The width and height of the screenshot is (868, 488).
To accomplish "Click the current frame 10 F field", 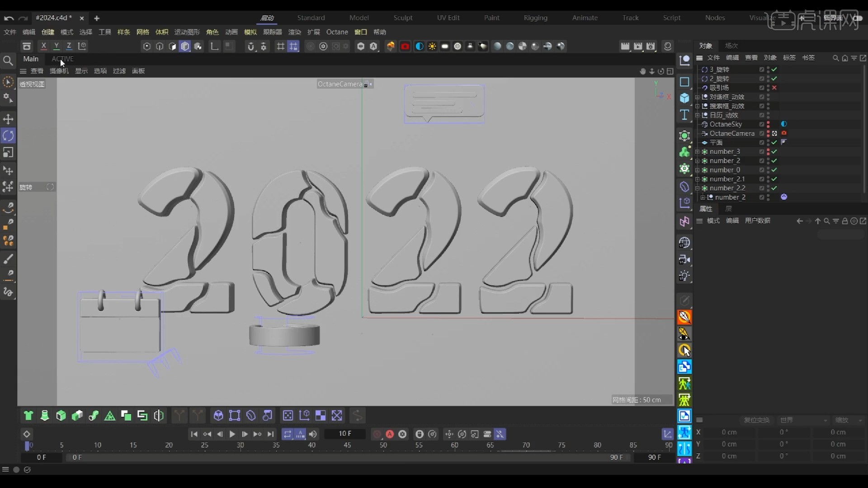I will point(345,434).
